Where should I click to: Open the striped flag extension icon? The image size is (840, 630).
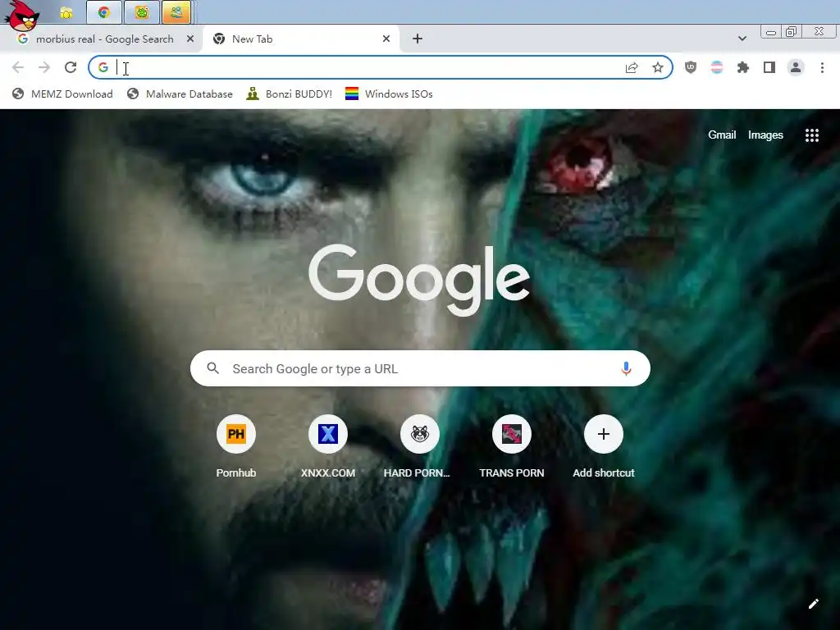pos(717,67)
